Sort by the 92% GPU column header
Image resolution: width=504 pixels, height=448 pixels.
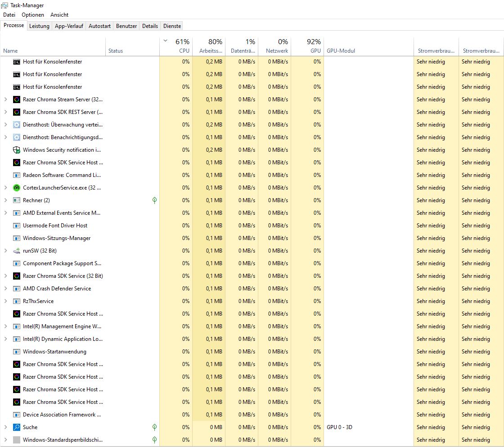click(x=307, y=47)
